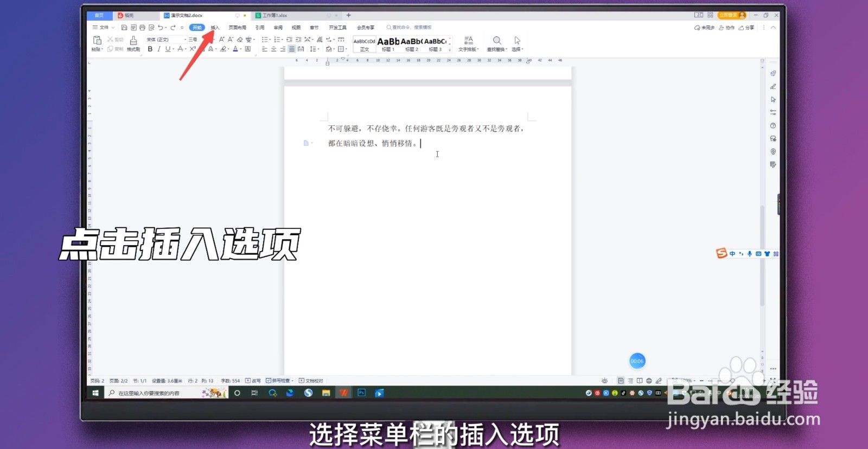This screenshot has width=868, height=449.
Task: Click the Format Painter icon
Action: pyautogui.click(x=133, y=41)
